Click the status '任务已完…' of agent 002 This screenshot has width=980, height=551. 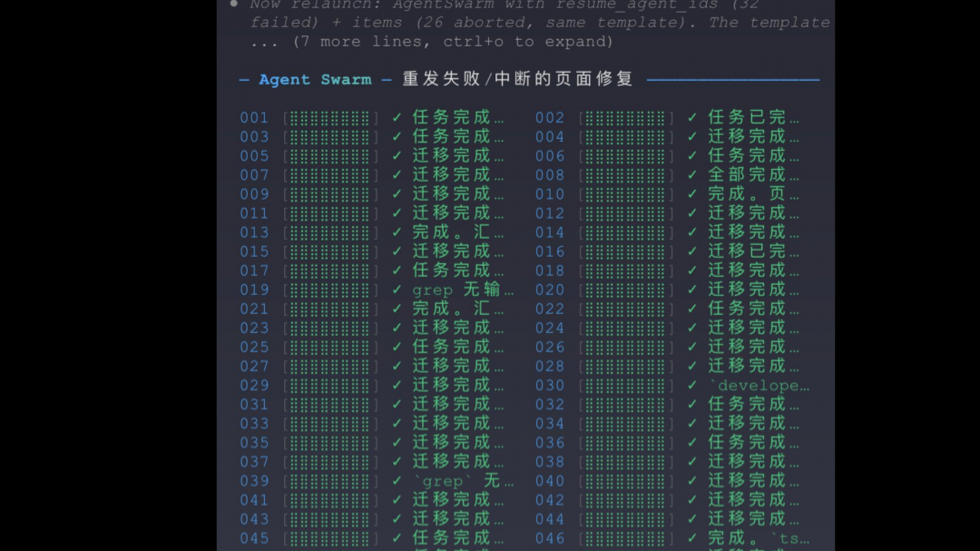(x=753, y=118)
